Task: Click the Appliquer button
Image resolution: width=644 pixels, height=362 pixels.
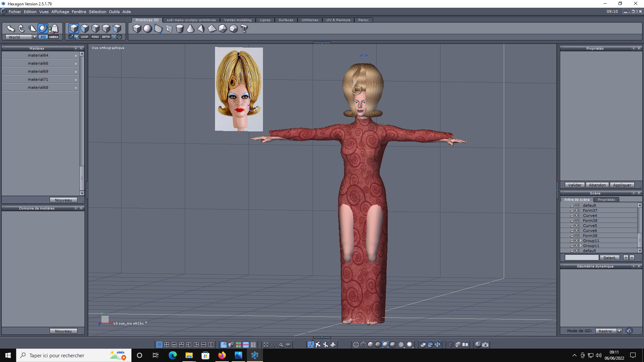Action: (x=622, y=185)
